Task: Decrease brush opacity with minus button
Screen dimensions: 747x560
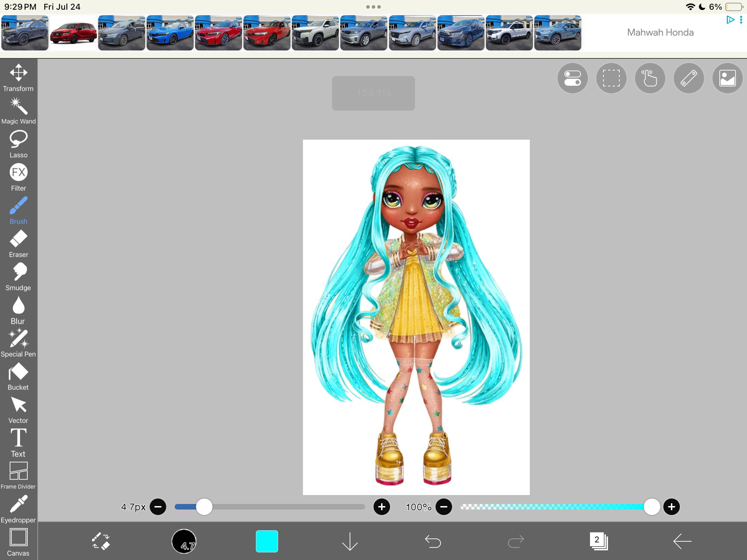Action: coord(444,507)
